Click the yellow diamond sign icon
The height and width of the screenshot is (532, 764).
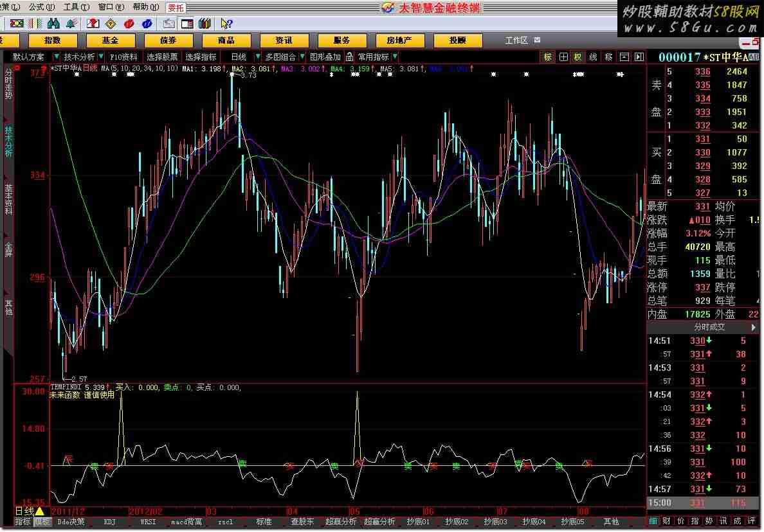(x=111, y=23)
